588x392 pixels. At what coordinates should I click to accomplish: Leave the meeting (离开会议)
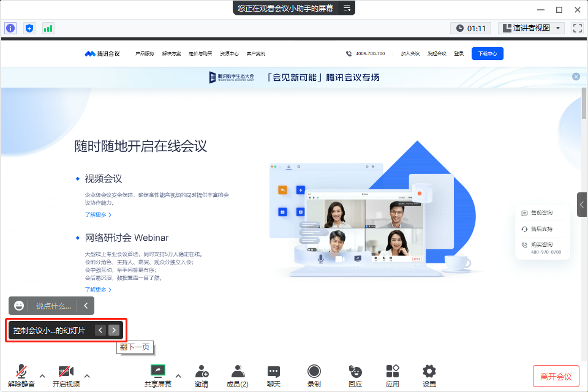556,376
